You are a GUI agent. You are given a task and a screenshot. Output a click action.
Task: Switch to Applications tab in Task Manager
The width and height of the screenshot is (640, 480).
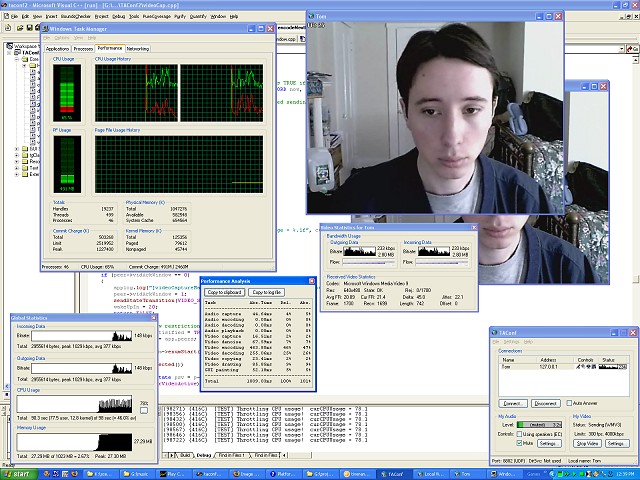tap(57, 49)
